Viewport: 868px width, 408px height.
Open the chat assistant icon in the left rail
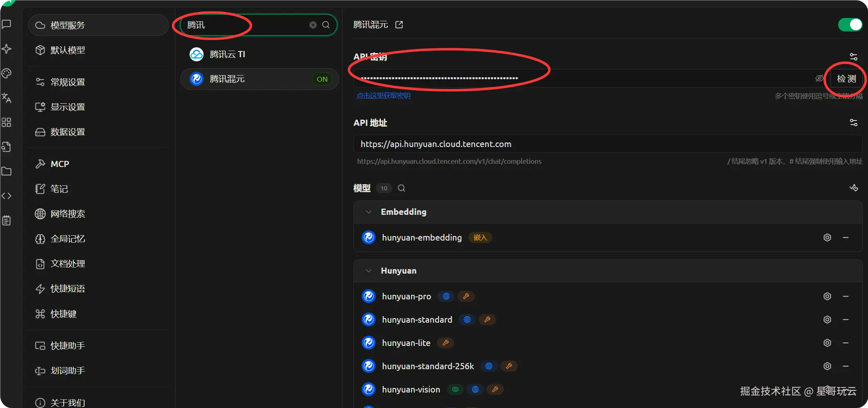7,24
